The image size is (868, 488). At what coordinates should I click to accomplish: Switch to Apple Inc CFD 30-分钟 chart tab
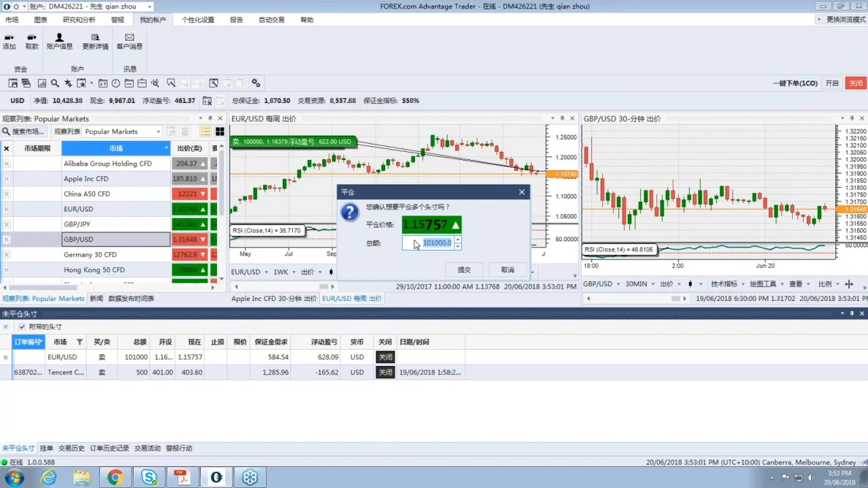274,298
